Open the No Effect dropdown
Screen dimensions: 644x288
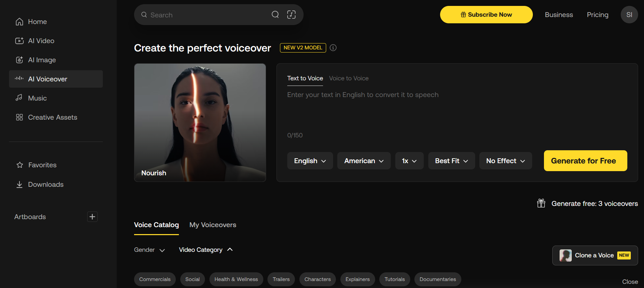[x=505, y=161]
